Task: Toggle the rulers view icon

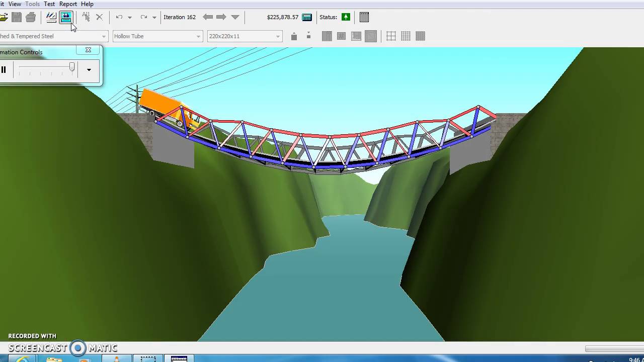Action: 356,36
